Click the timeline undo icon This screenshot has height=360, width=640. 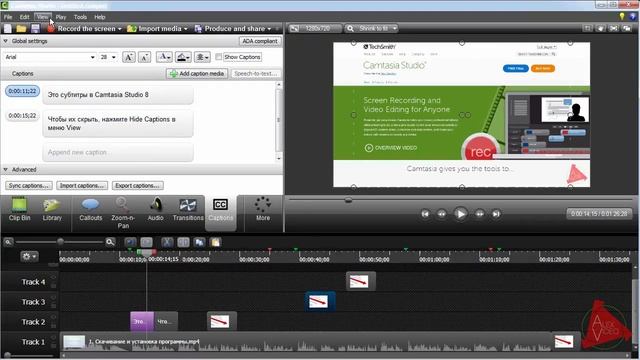(130, 242)
